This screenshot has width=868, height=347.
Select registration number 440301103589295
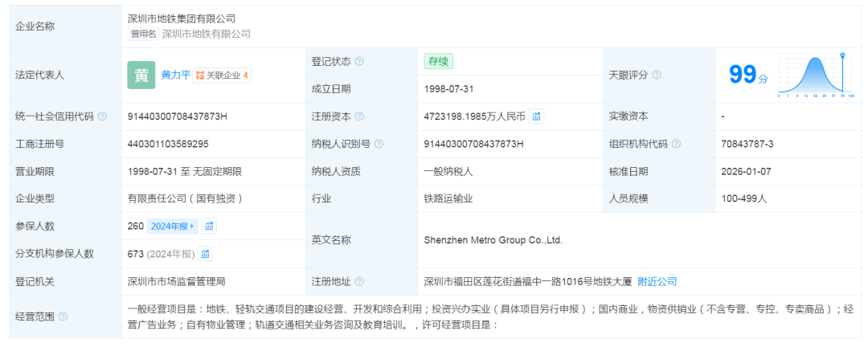coord(168,145)
